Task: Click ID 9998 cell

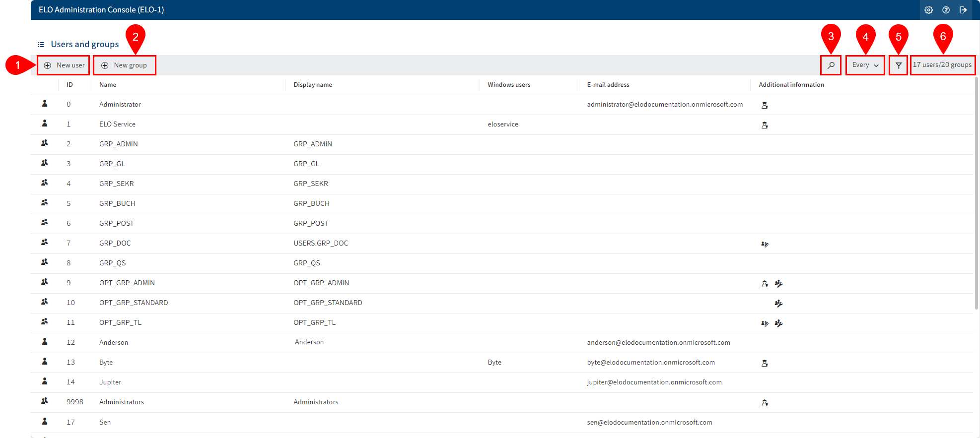Action: click(x=75, y=402)
